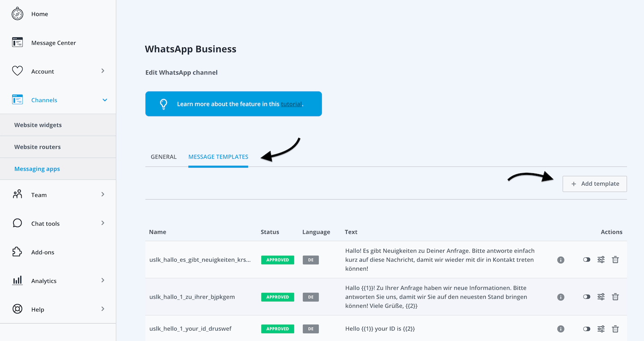The height and width of the screenshot is (341, 644).
Task: Expand the Chat tools menu chevron
Action: click(103, 223)
